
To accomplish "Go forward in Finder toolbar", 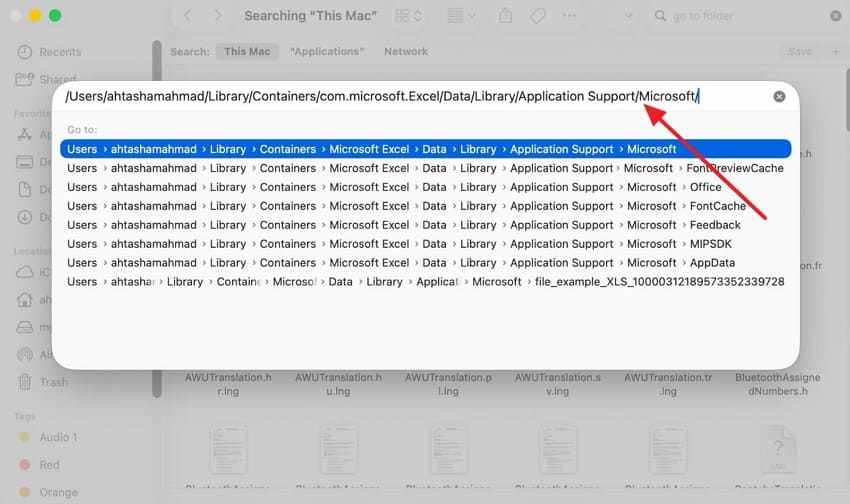I will pos(218,16).
